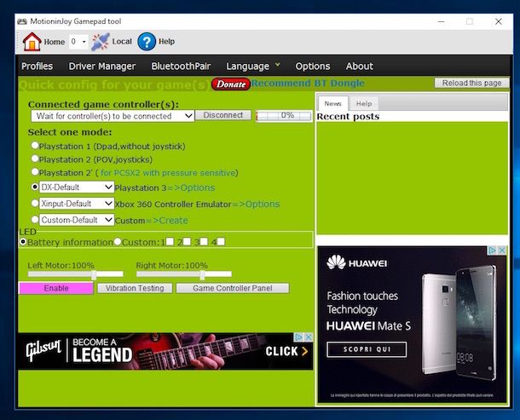Click 'for PCSX2 with pressure sensitive' link
The width and height of the screenshot is (520, 420).
(x=167, y=173)
